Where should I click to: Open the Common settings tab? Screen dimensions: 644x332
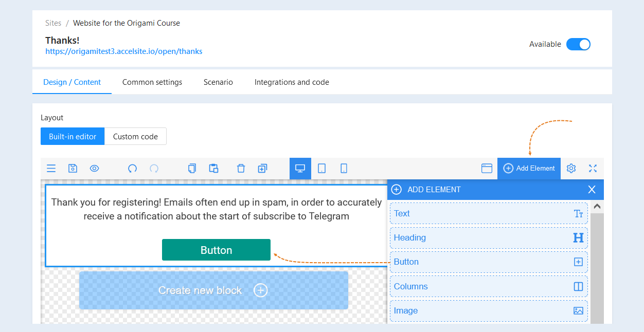[152, 82]
